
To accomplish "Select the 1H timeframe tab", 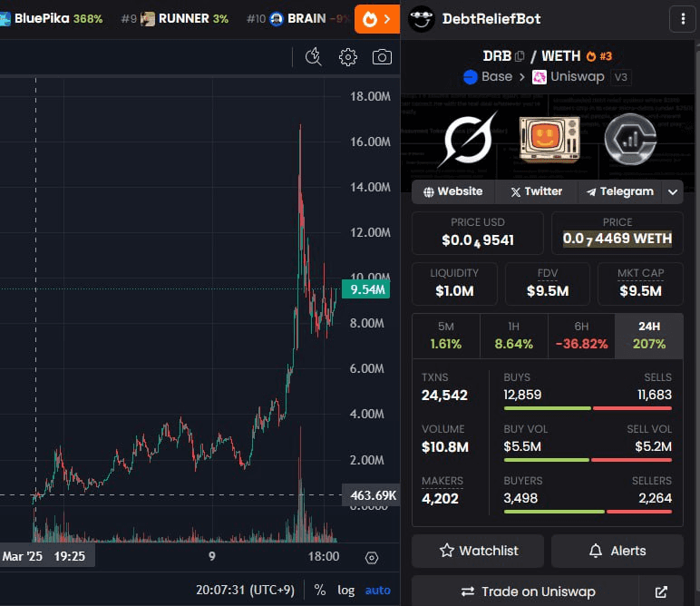I will (513, 336).
